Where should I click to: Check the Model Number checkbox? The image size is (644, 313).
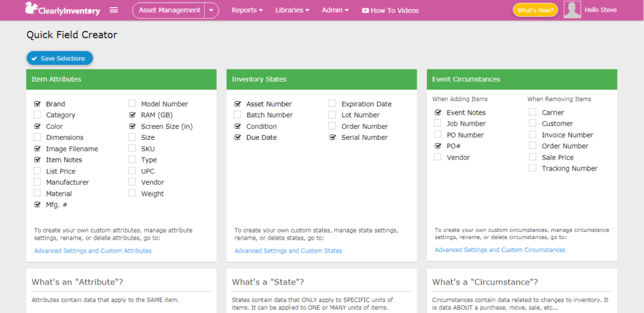[x=132, y=104]
